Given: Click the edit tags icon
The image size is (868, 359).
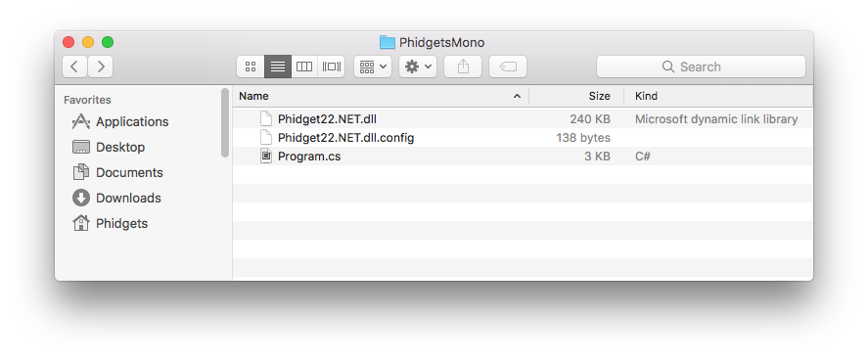Looking at the screenshot, I should (508, 67).
